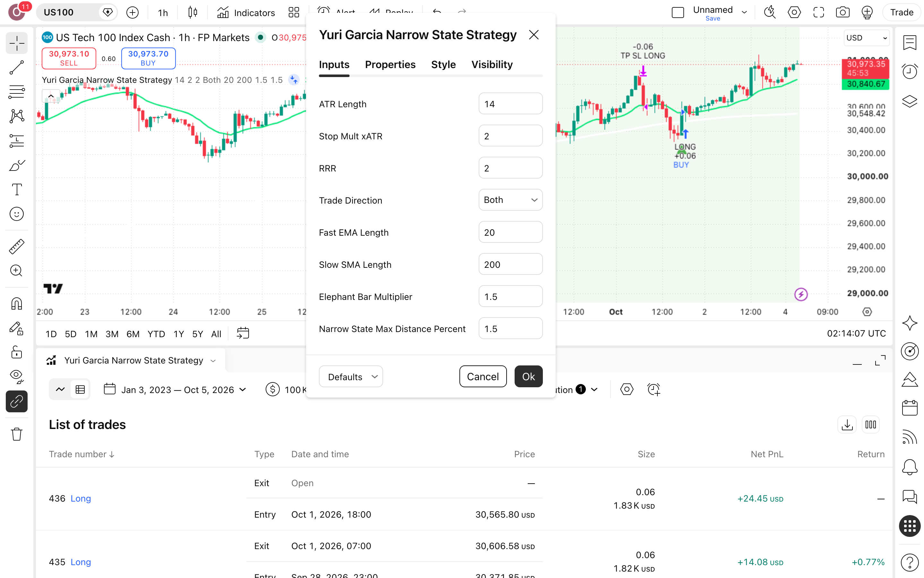Open the emoji and icons tool
Image resolution: width=924 pixels, height=578 pixels.
(16, 214)
